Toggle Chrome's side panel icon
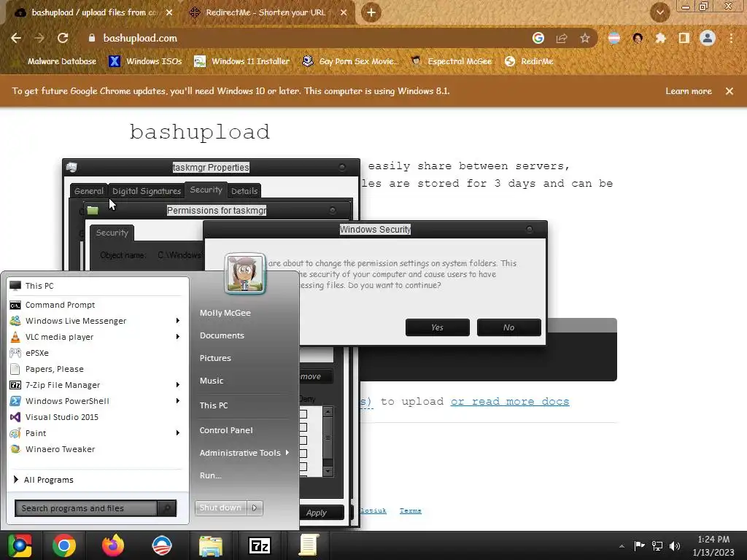 (684, 38)
